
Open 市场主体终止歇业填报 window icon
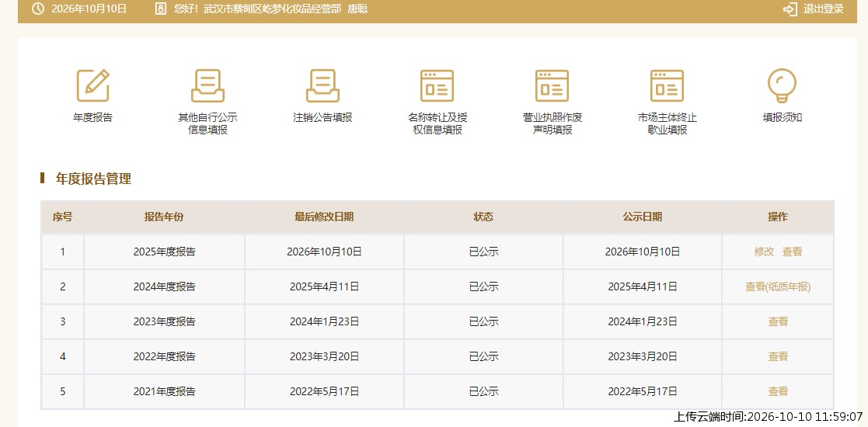(x=667, y=85)
